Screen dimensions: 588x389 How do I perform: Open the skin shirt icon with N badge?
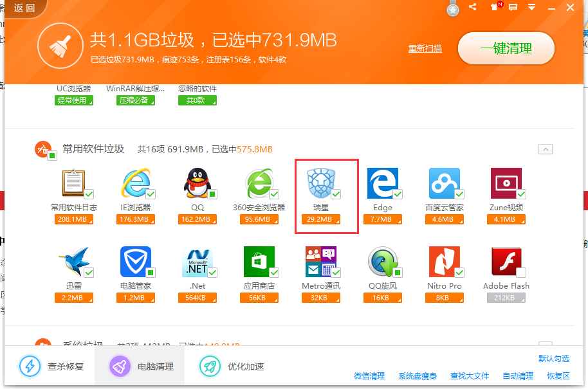tap(494, 7)
